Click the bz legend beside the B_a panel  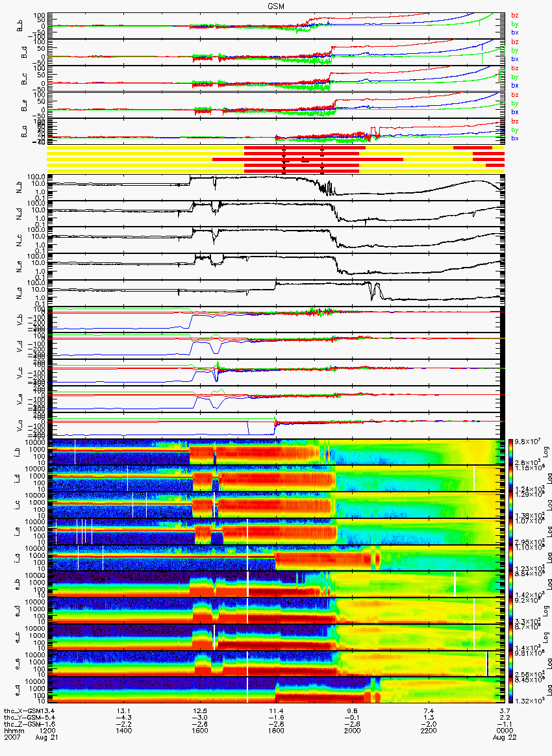[514, 121]
